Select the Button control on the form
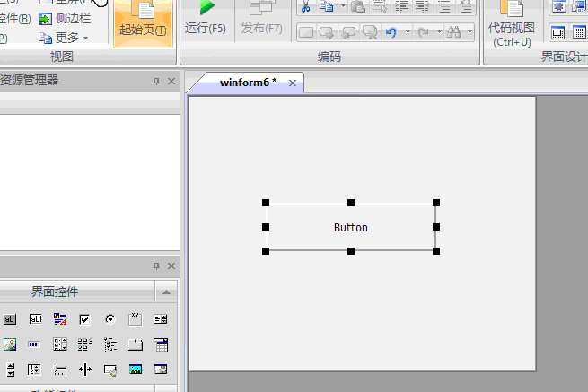This screenshot has width=588, height=392. coord(351,227)
